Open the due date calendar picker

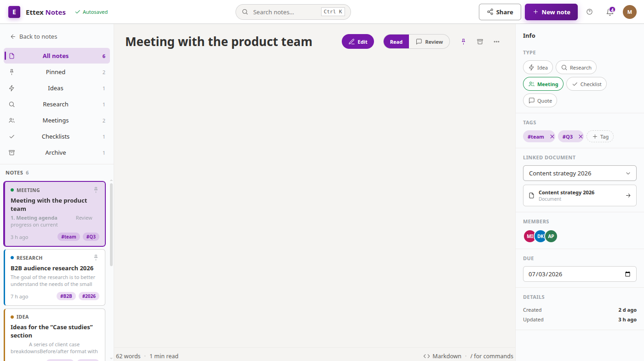click(628, 274)
